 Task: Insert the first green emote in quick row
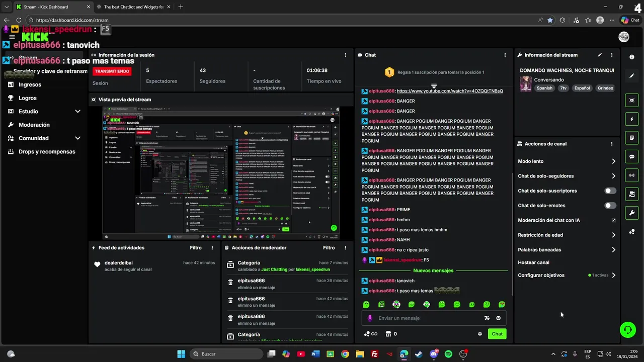[366, 305]
